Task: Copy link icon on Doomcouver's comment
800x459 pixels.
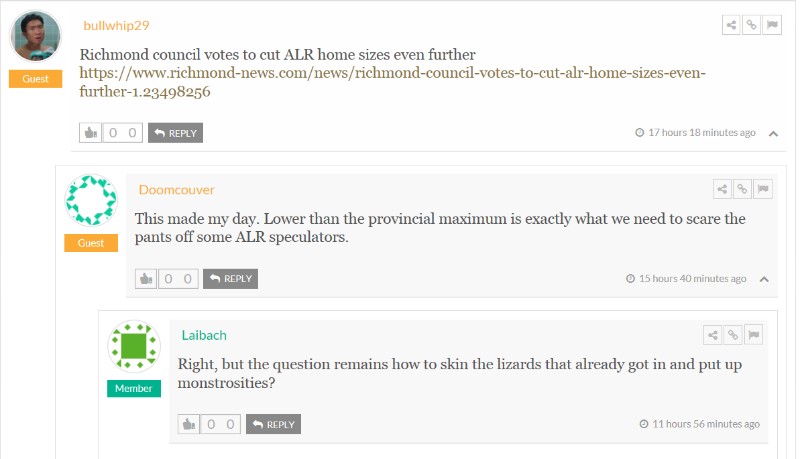Action: [743, 189]
